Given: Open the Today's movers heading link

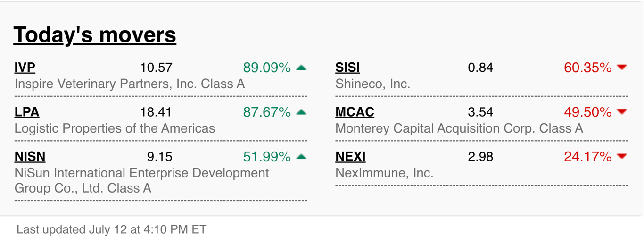Looking at the screenshot, I should point(95,35).
